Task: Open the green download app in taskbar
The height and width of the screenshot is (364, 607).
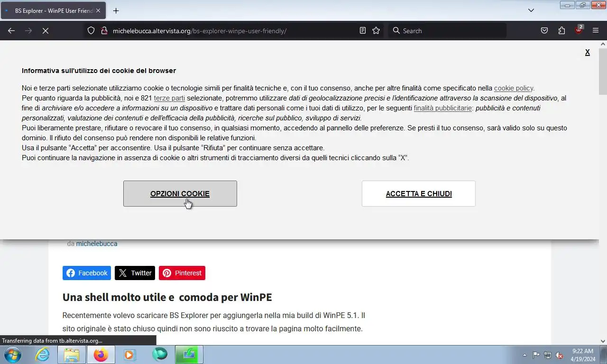Action: (x=189, y=355)
